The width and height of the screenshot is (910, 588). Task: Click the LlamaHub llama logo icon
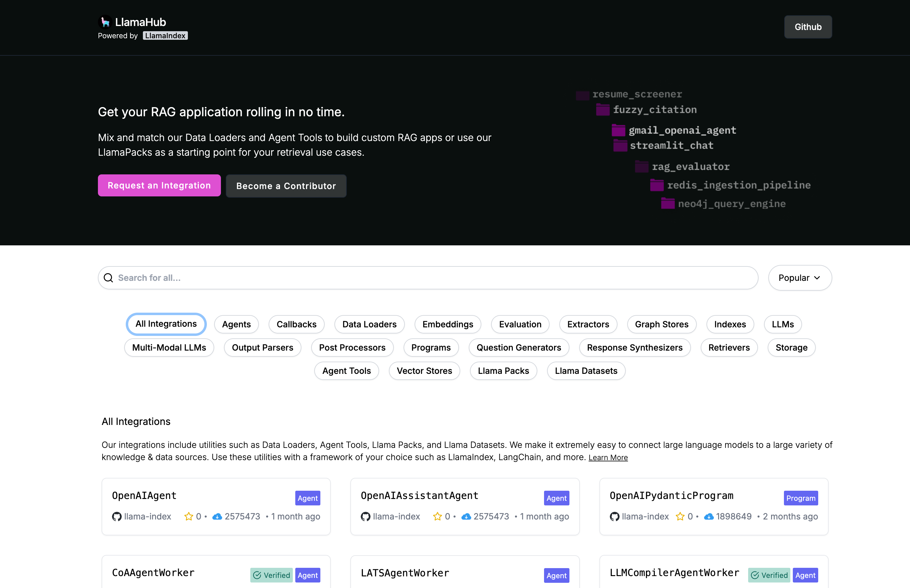coord(105,22)
